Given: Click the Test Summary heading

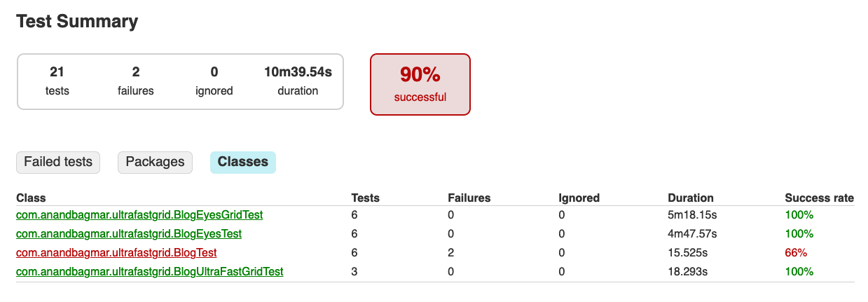Looking at the screenshot, I should 77,22.
